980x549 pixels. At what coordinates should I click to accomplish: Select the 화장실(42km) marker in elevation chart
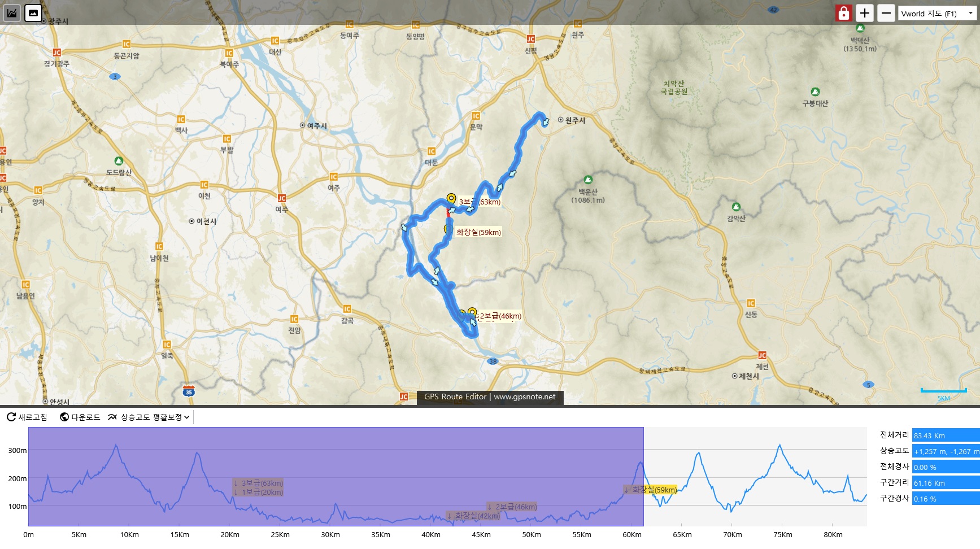[x=473, y=516]
